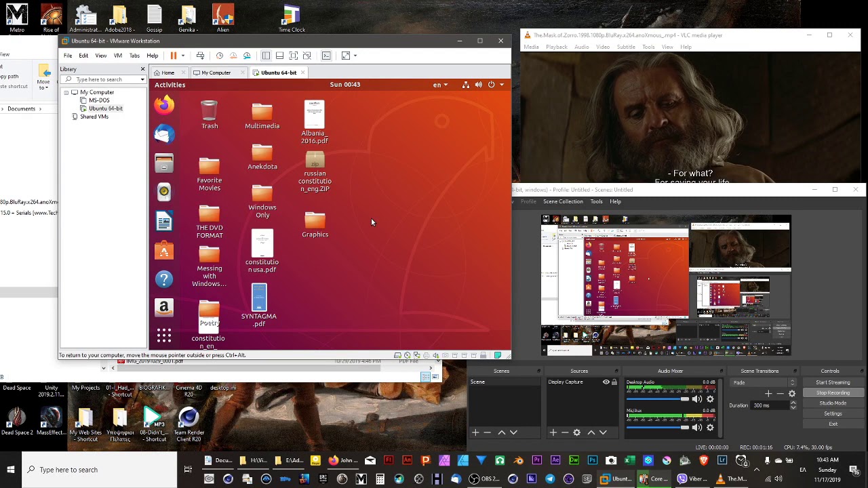Open Ubuntu 'en' keyboard language dropdown
The height and width of the screenshot is (488, 868).
point(441,85)
